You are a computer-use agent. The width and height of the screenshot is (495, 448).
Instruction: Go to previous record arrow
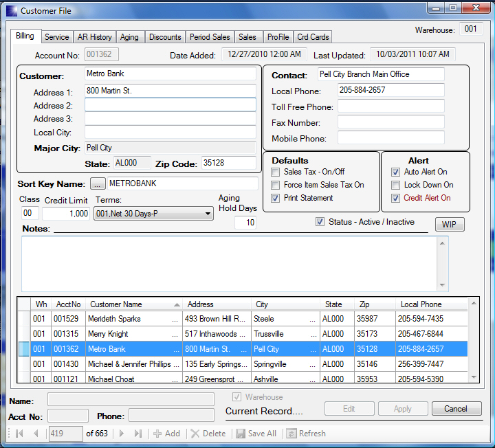(x=36, y=434)
